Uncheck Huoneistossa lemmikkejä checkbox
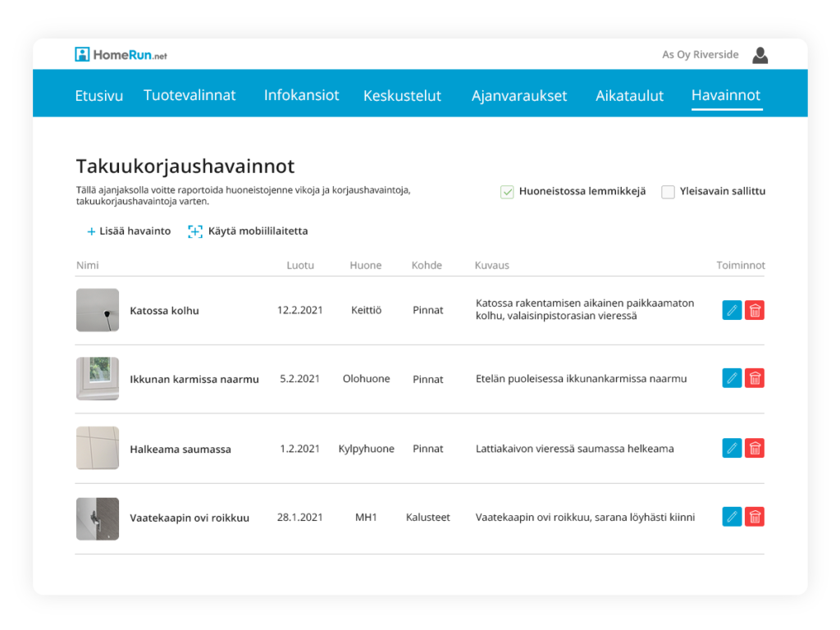The width and height of the screenshot is (840, 630). pyautogui.click(x=507, y=192)
